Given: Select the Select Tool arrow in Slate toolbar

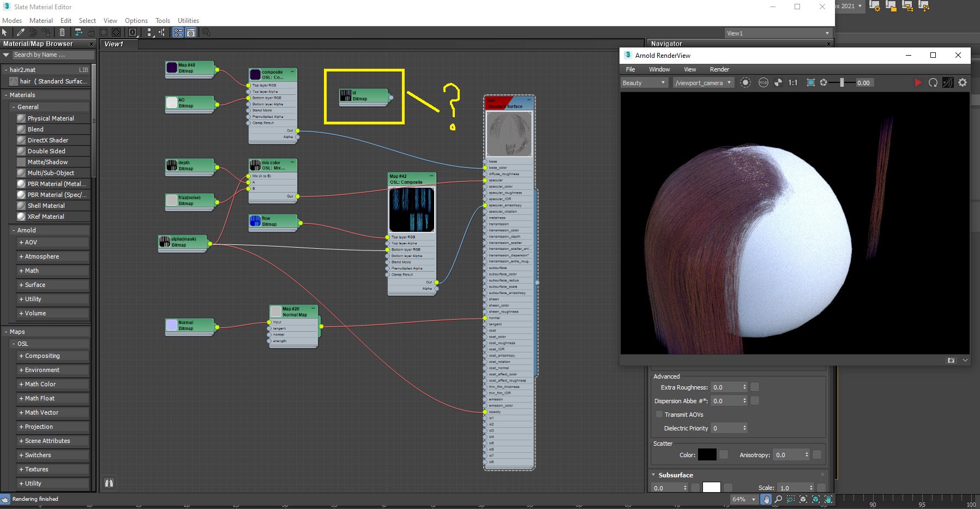Looking at the screenshot, I should [x=5, y=32].
